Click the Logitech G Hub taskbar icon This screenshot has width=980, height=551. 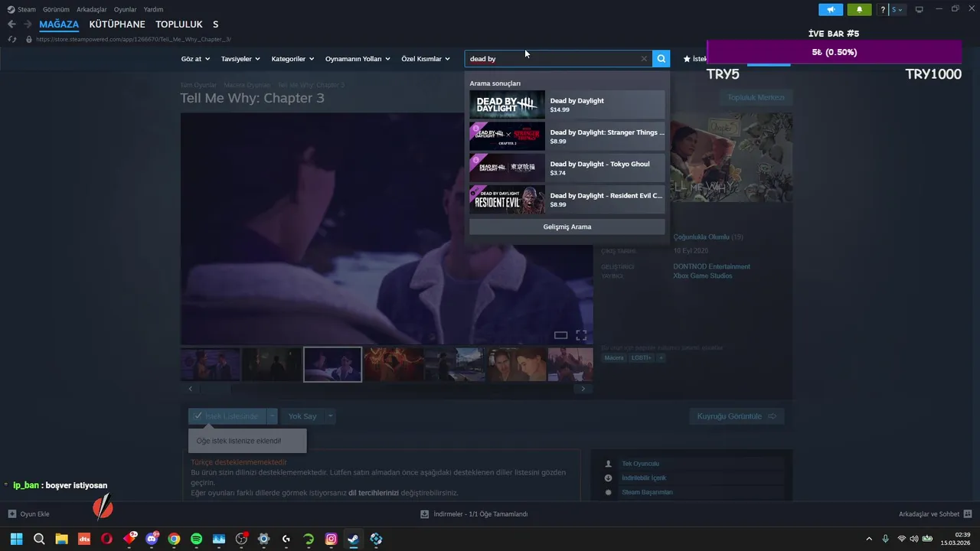click(x=286, y=539)
